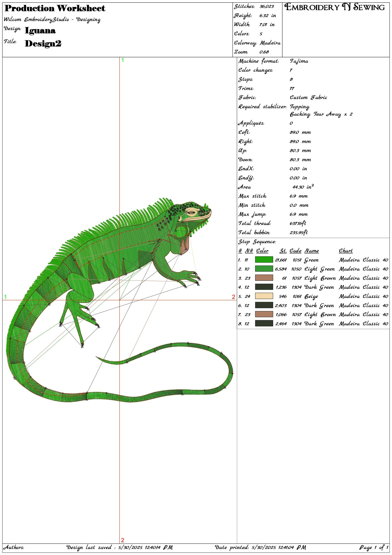Click 'Wilcom EmbroideryStudio - Designing' subtitle

tap(52, 20)
